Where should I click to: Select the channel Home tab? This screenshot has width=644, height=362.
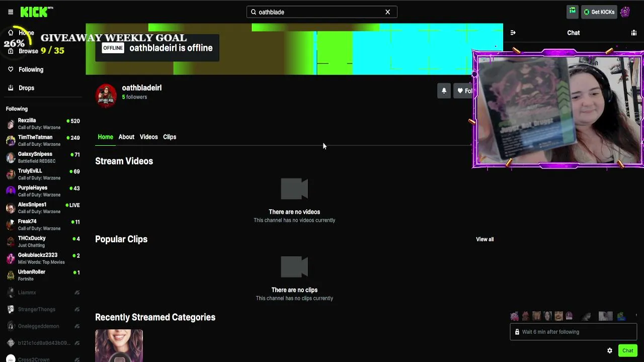pos(105,137)
